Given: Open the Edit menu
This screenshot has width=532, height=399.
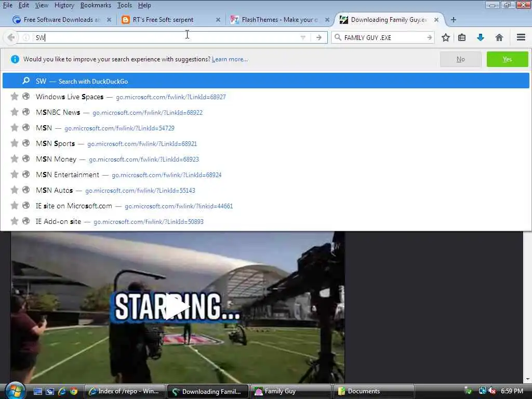Looking at the screenshot, I should tap(24, 5).
